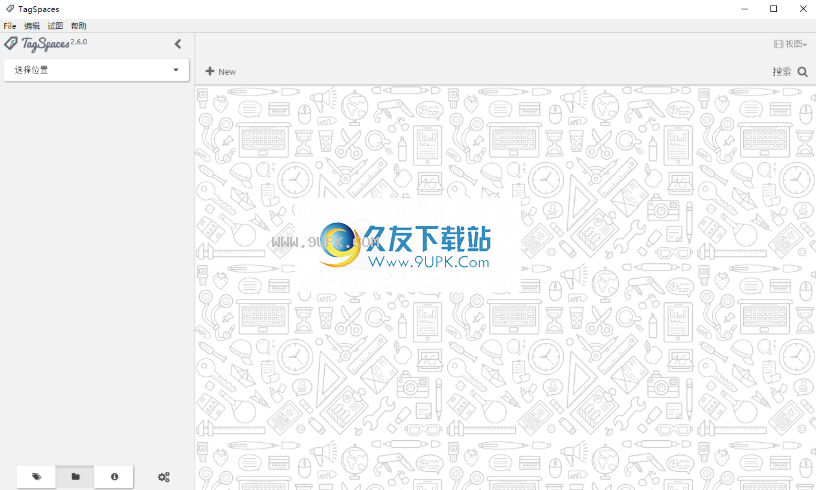Click the 搜索 search label

pos(782,72)
